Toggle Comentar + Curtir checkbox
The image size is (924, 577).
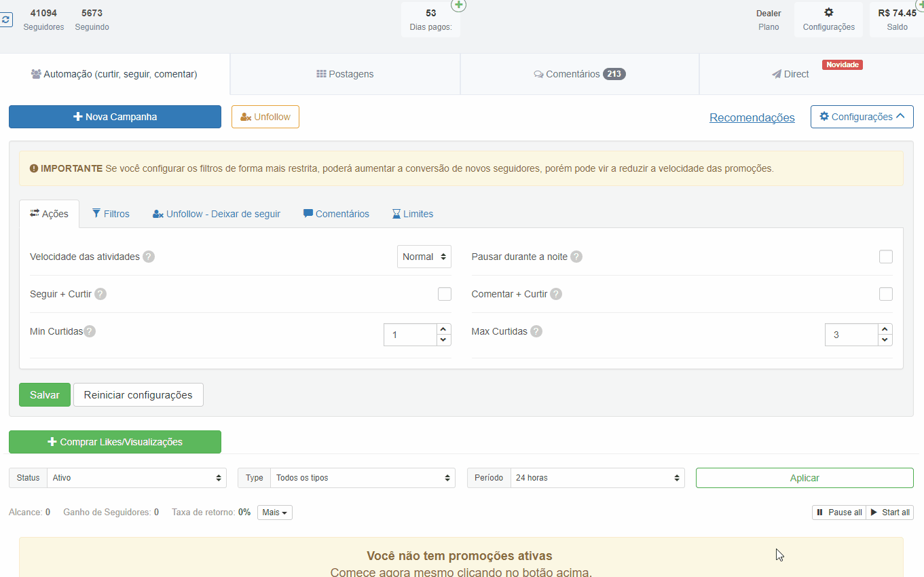886,294
